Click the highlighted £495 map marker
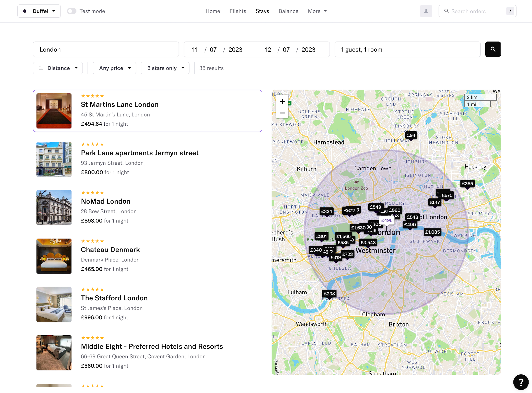 pyautogui.click(x=386, y=220)
